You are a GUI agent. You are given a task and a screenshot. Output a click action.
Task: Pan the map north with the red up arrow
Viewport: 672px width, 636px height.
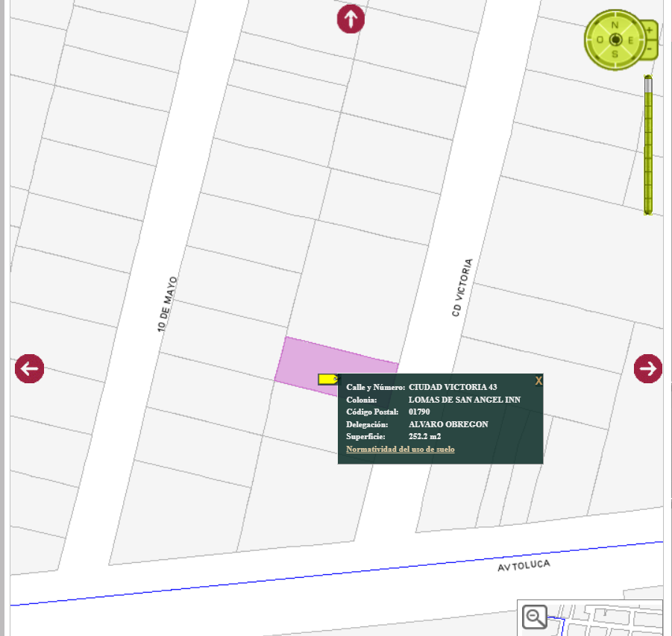click(351, 19)
